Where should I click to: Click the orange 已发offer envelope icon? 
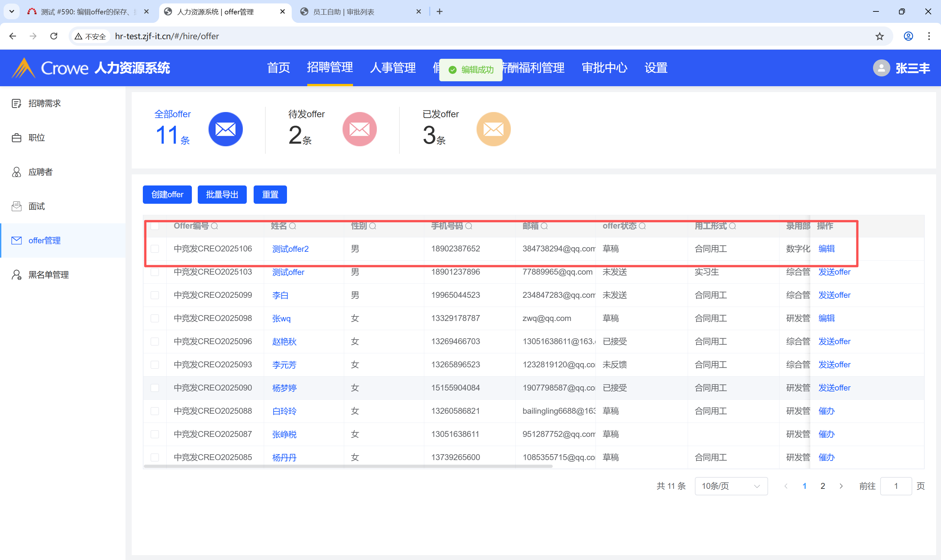point(493,129)
